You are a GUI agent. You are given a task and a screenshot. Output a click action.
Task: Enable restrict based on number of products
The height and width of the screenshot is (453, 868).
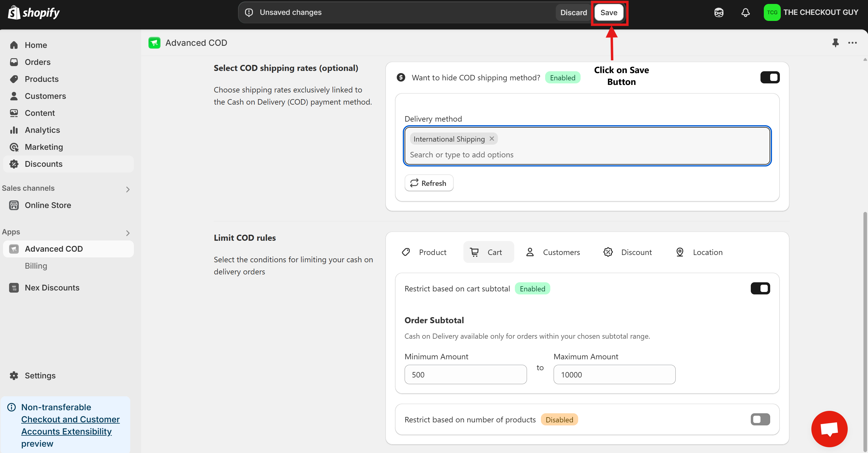(760, 419)
